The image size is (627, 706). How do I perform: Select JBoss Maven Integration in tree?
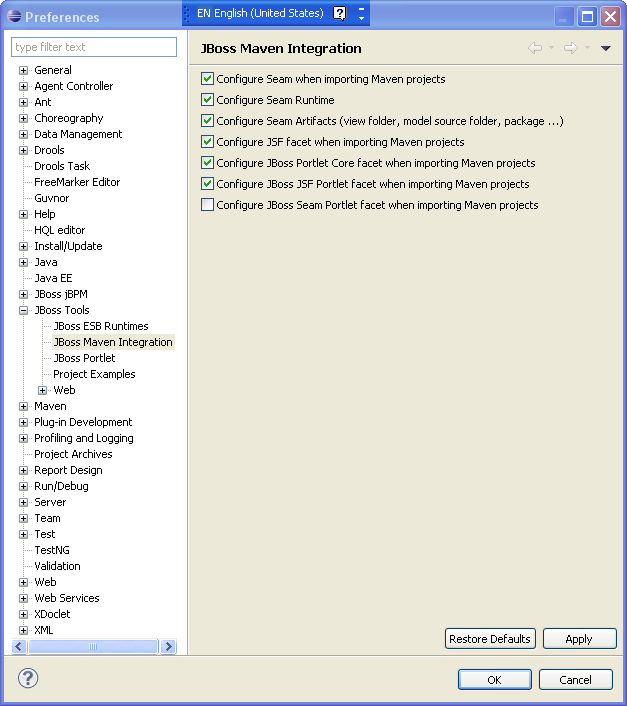pyautogui.click(x=113, y=342)
